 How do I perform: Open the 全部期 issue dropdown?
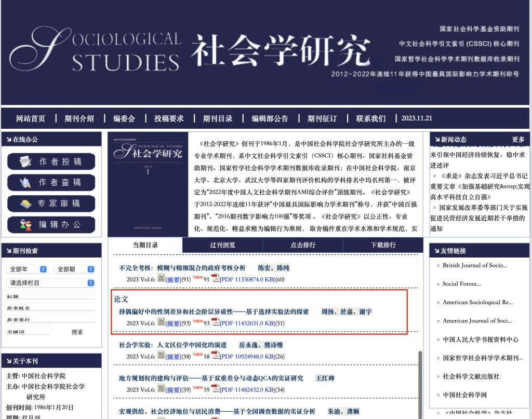tap(75, 269)
